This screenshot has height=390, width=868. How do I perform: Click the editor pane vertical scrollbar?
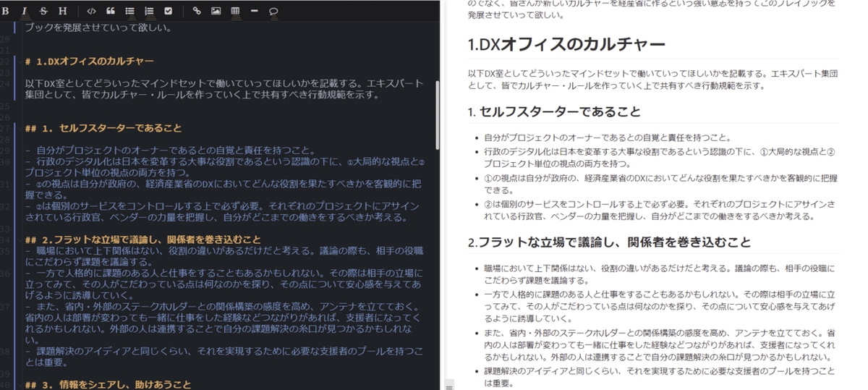click(437, 116)
